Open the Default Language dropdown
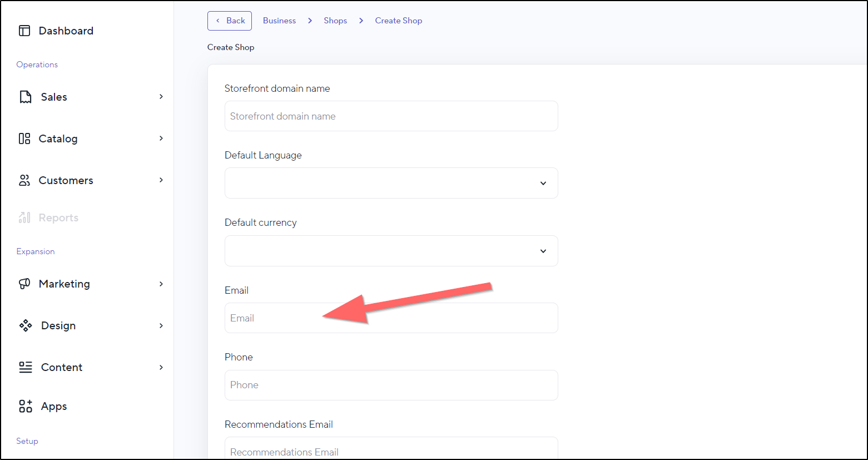 (391, 183)
